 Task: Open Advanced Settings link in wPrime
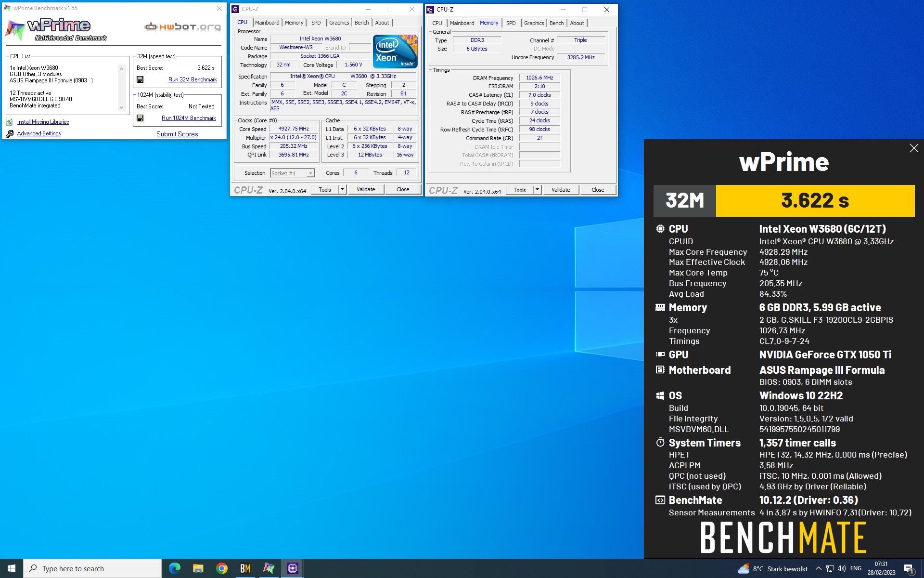tap(39, 133)
